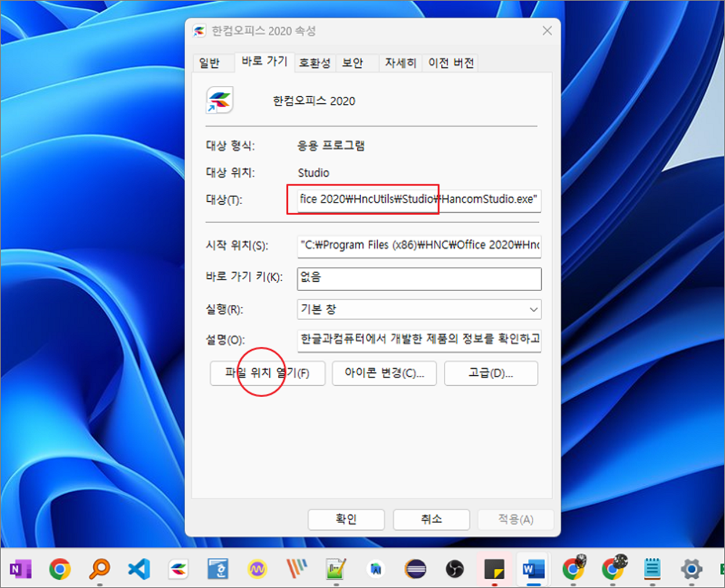Click the 설명(O) description field
This screenshot has height=588, width=725.
pyautogui.click(x=419, y=340)
